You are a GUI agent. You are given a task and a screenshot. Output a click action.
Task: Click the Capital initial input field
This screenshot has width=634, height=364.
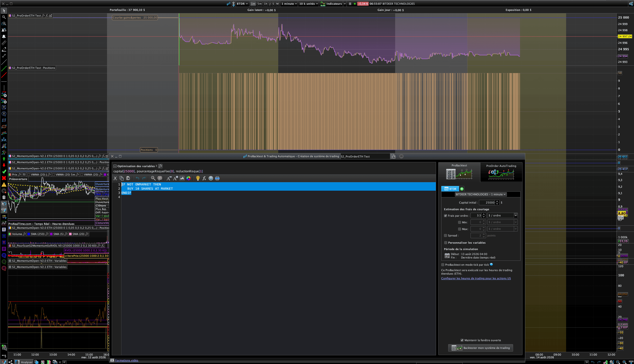pos(487,203)
